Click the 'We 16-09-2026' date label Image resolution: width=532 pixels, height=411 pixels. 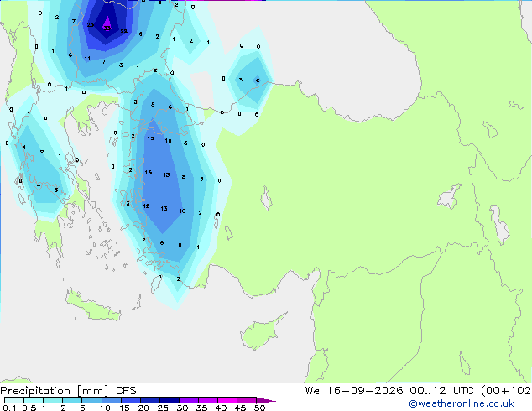(354, 391)
